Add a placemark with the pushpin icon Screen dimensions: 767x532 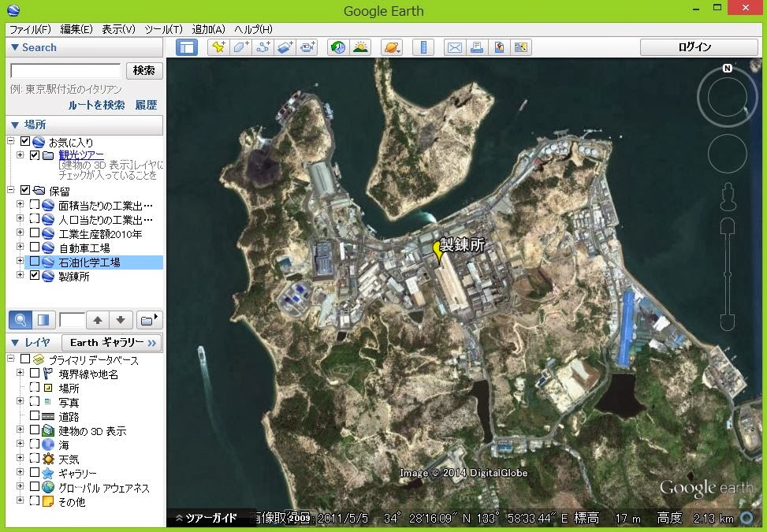(x=218, y=47)
